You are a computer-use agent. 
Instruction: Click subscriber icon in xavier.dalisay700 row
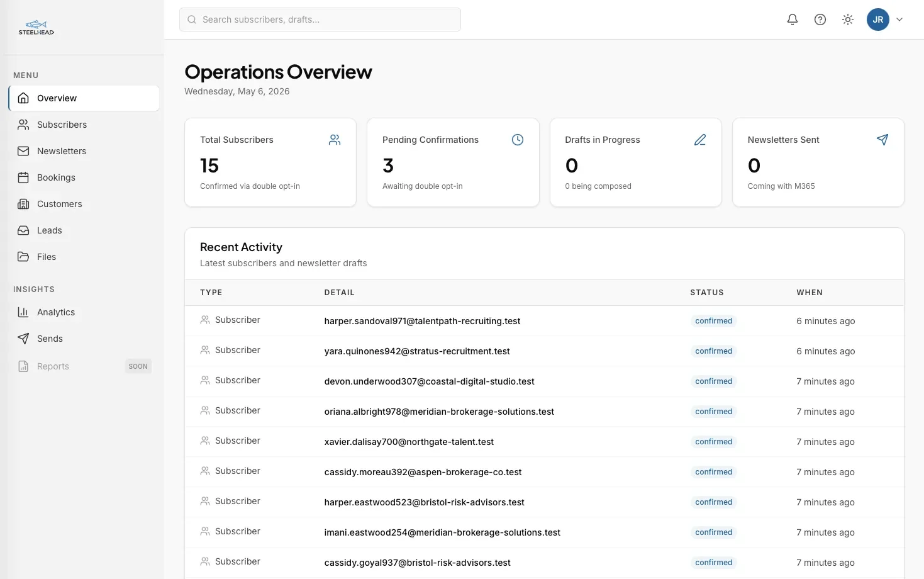[x=205, y=441]
